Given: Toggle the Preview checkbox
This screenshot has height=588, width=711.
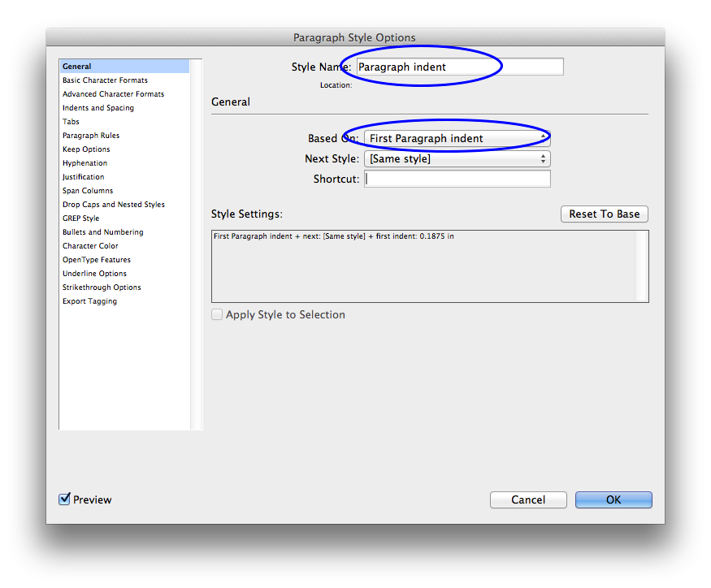Looking at the screenshot, I should (64, 499).
